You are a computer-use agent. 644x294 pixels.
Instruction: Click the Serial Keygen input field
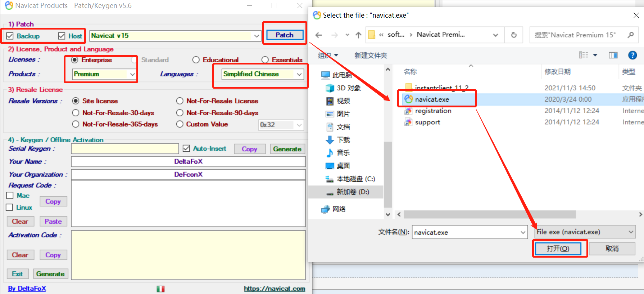pos(125,149)
